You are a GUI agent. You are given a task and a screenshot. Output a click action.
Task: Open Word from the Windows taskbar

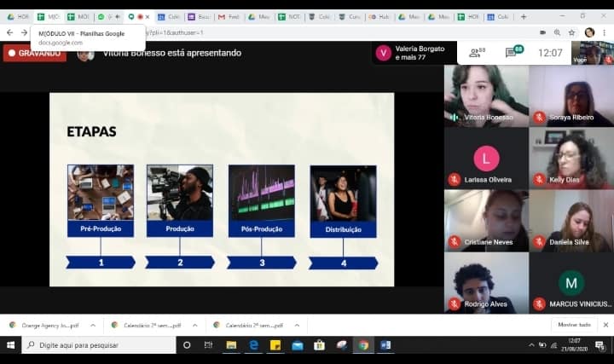pos(385,345)
